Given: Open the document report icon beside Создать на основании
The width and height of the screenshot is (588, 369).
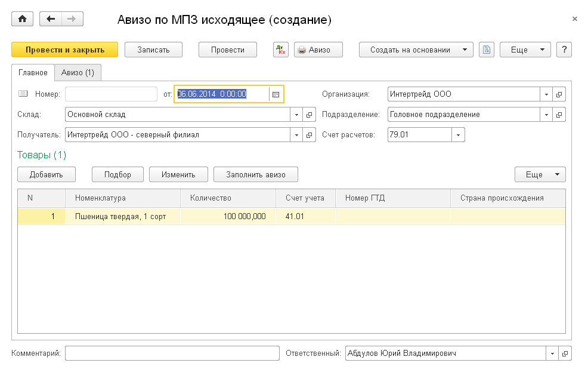Looking at the screenshot, I should point(487,50).
